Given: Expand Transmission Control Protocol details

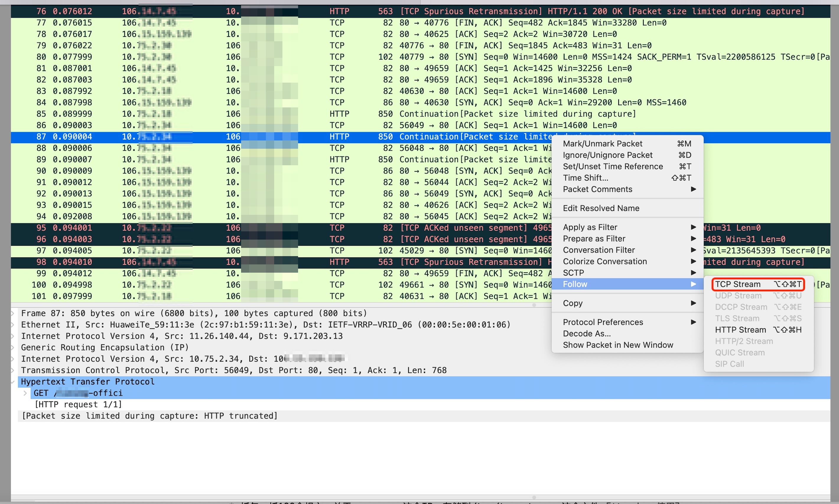Looking at the screenshot, I should coord(13,370).
